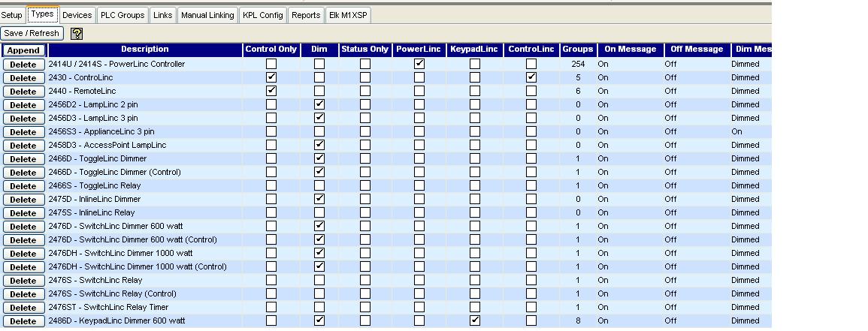
Task: Check Status Only for 2466S ToggleLinc Relay
Action: pyautogui.click(x=365, y=185)
